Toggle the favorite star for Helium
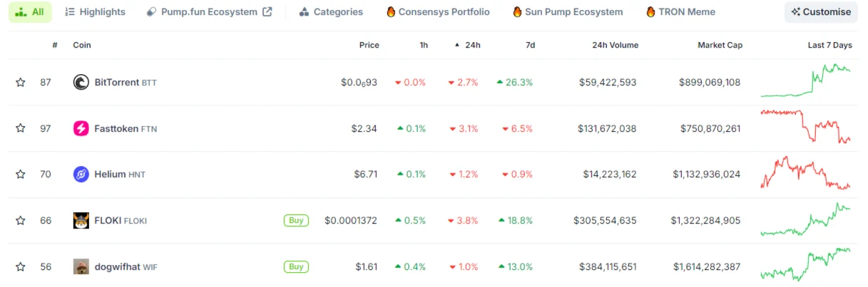868x287 pixels. tap(21, 174)
